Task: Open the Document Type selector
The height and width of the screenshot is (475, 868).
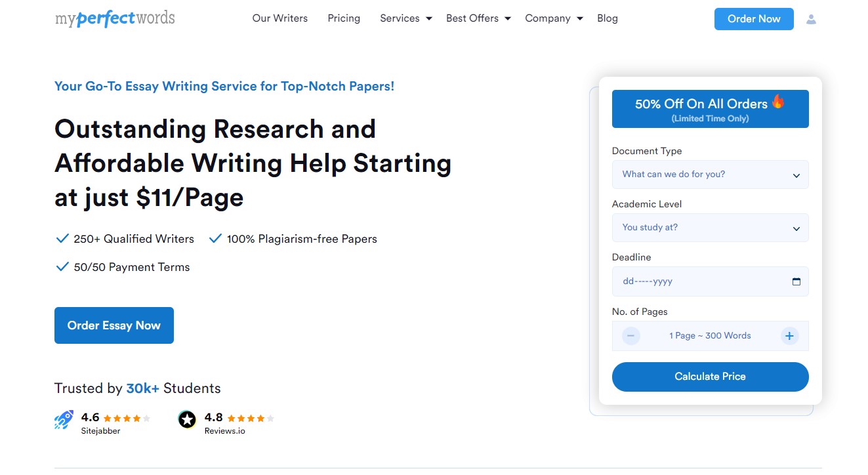Action: pos(710,175)
